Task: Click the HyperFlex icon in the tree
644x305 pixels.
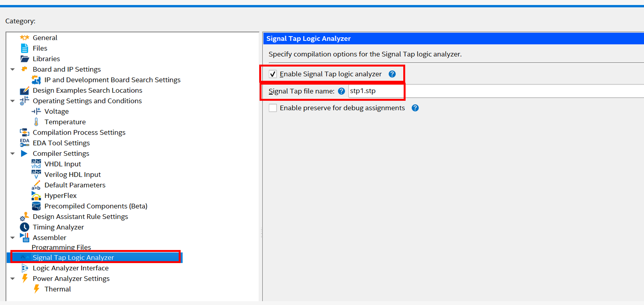Action: point(36,196)
